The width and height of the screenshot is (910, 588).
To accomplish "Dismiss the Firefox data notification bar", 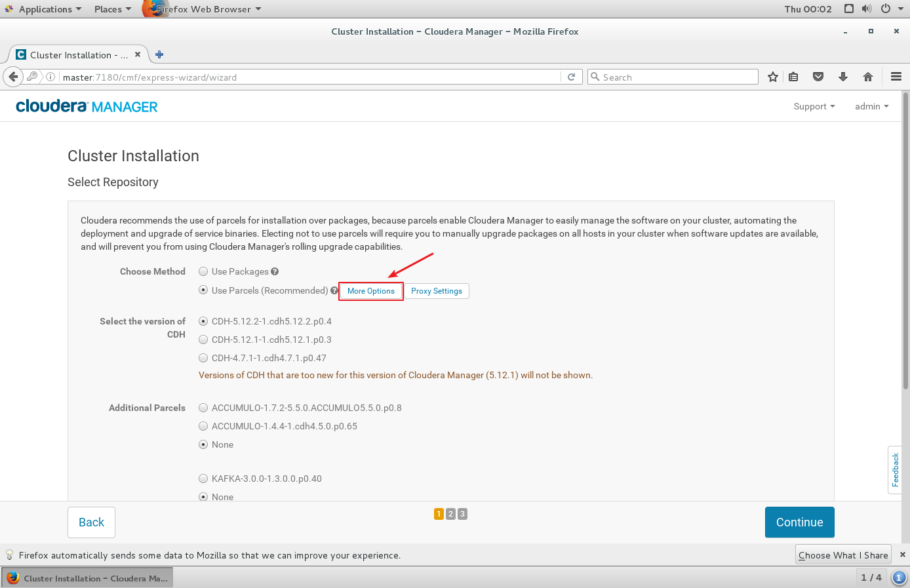I will pyautogui.click(x=903, y=555).
